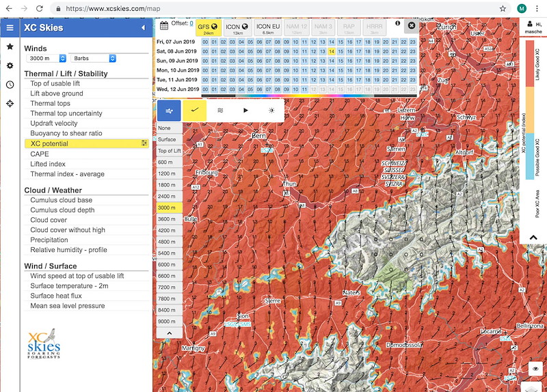
Task: Click the Possible Good XC blue legend color
Action: (529, 156)
